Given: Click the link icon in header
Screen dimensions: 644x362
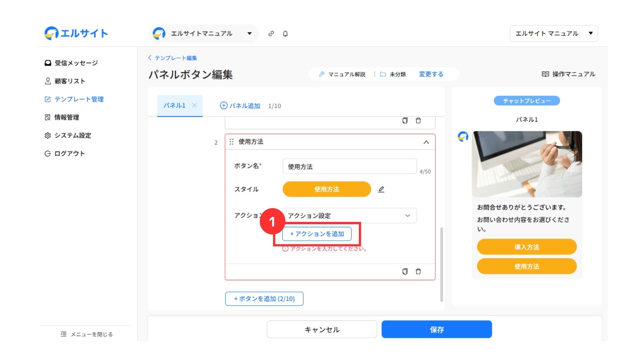Looking at the screenshot, I should [271, 34].
